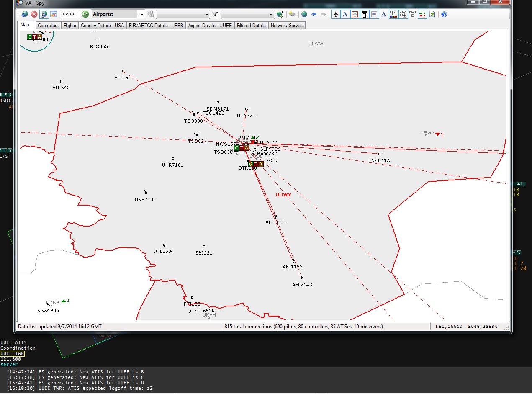The width and height of the screenshot is (532, 394).
Task: Toggle the show aircraft airplane icon
Action: tap(336, 14)
